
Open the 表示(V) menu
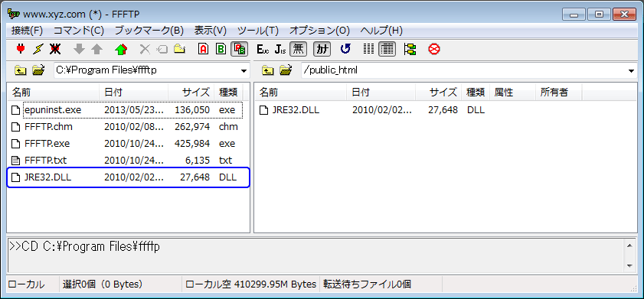[211, 31]
